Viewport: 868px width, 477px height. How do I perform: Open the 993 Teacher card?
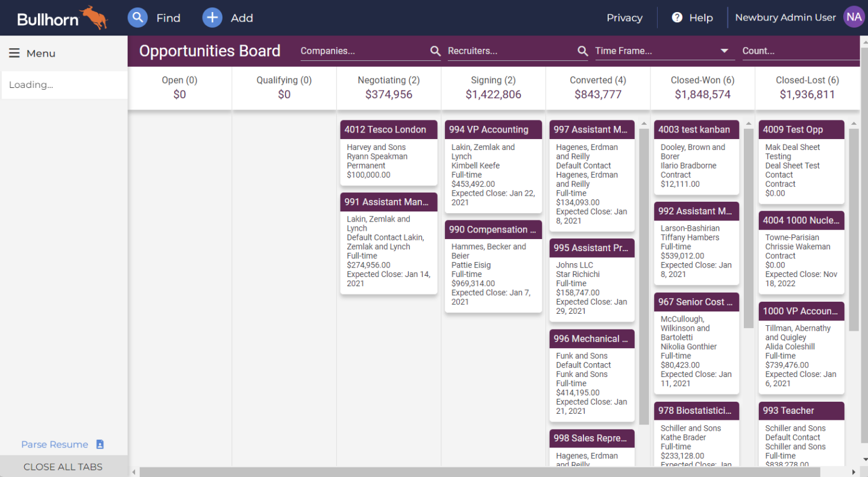801,434
